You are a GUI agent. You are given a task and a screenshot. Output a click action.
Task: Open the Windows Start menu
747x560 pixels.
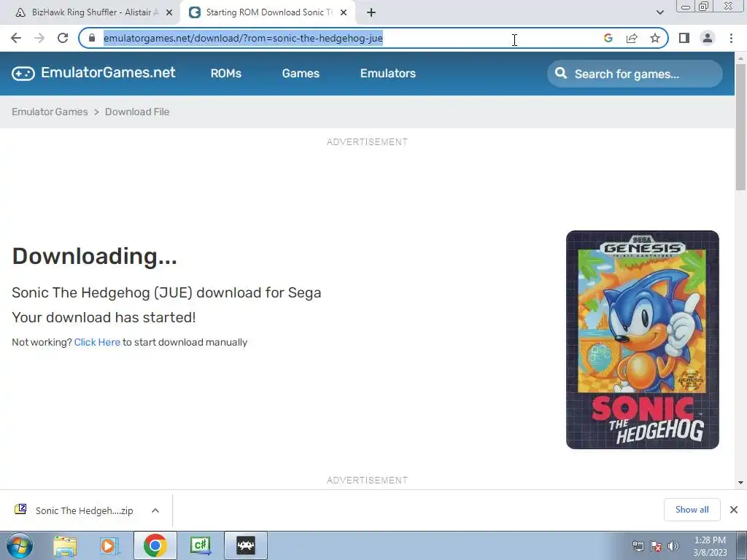[x=20, y=545]
